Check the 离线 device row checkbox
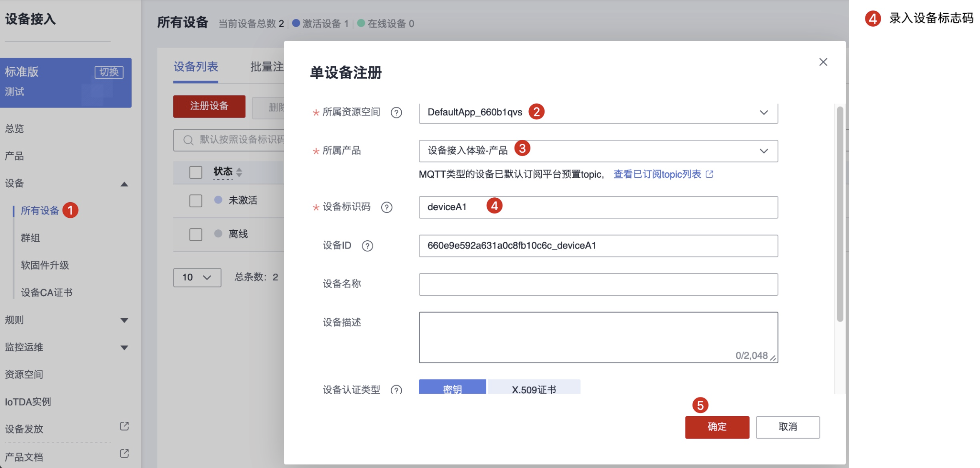The width and height of the screenshot is (980, 468). point(195,234)
